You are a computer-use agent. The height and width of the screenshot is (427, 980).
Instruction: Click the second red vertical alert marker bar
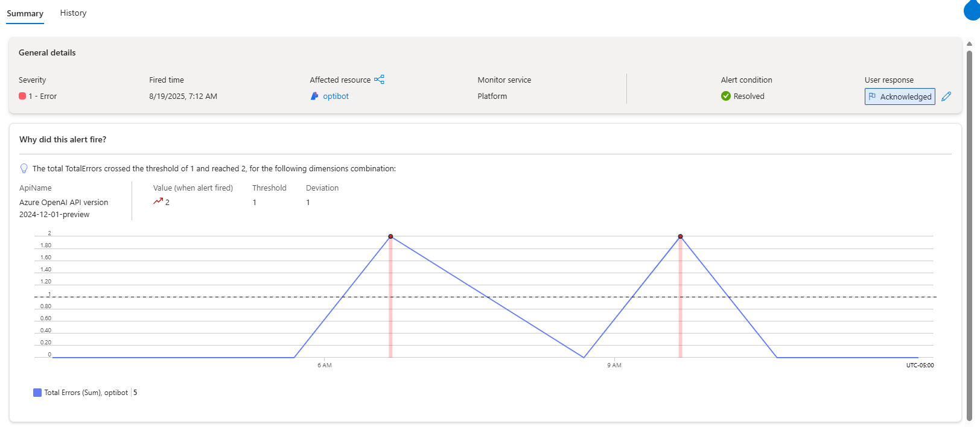[x=680, y=298]
